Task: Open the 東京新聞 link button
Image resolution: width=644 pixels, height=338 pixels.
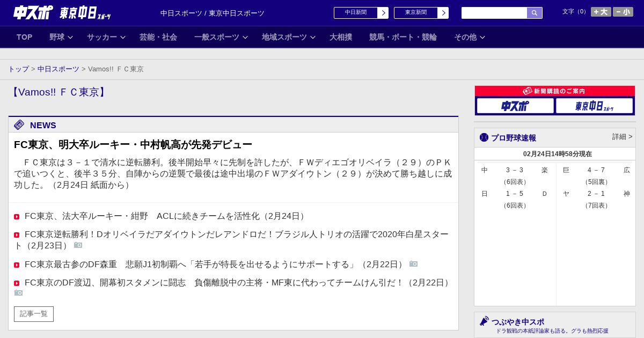Action: click(416, 13)
